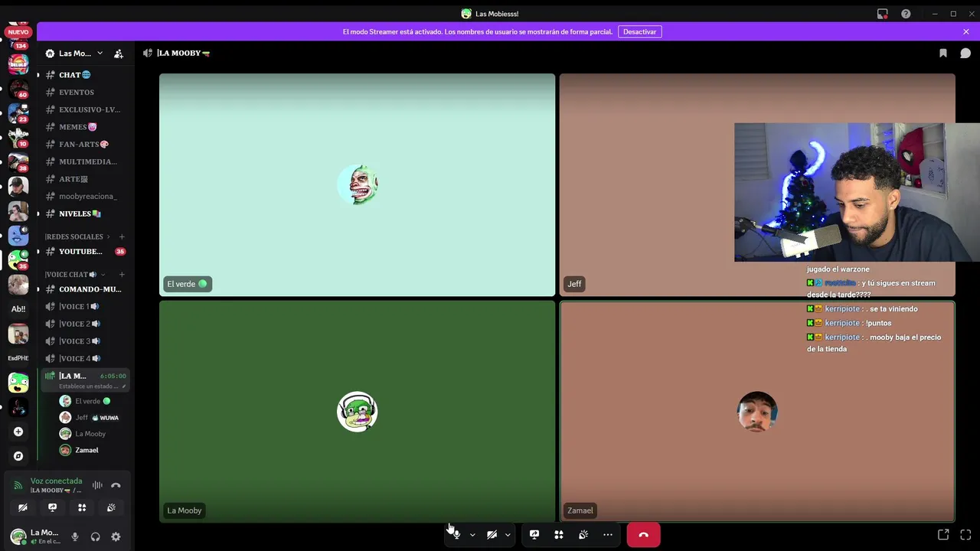
Task: Open user settings gear
Action: pos(116,537)
